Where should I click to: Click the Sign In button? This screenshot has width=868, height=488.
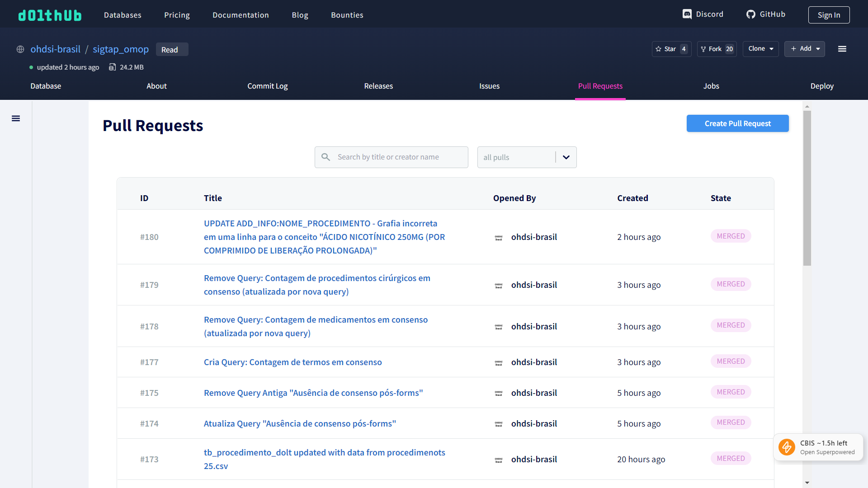(829, 14)
